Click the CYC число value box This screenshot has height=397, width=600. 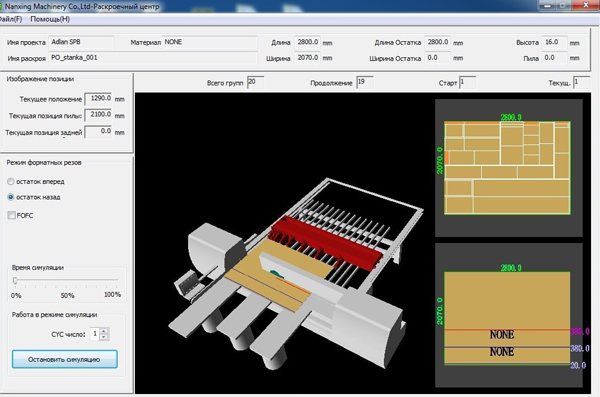coord(95,334)
